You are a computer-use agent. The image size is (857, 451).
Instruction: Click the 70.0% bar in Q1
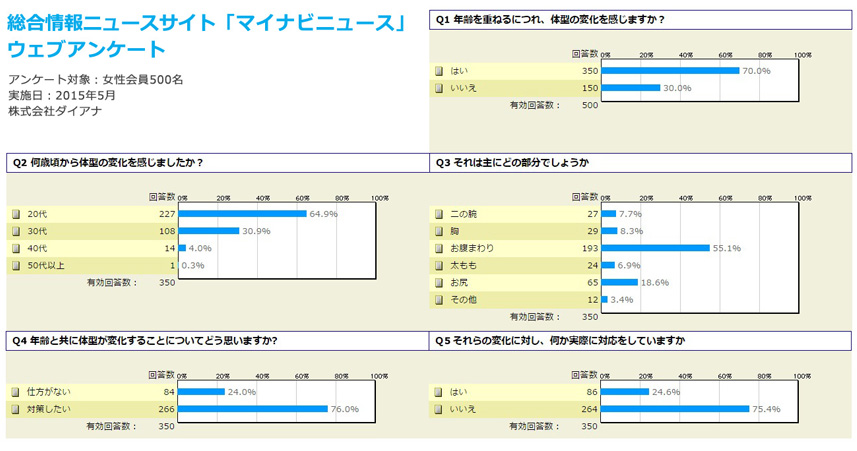click(x=670, y=71)
